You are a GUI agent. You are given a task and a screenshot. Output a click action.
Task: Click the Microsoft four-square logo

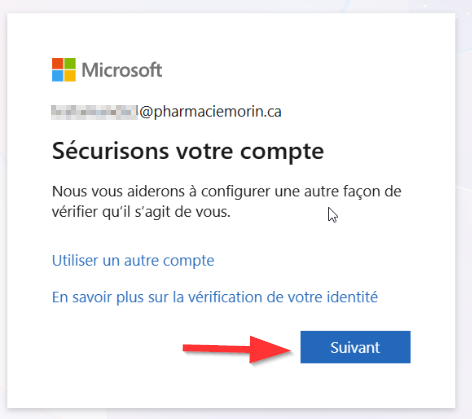click(x=64, y=70)
